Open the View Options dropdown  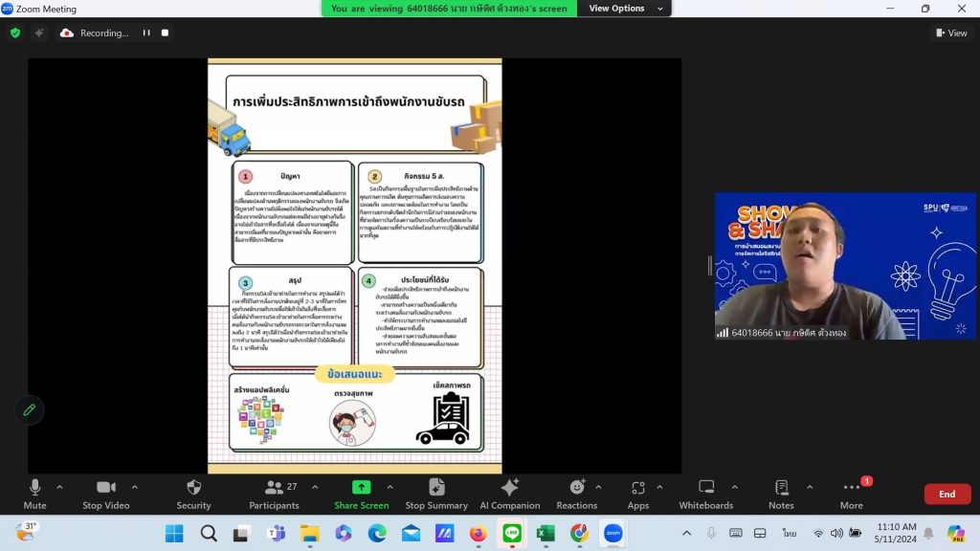[624, 8]
